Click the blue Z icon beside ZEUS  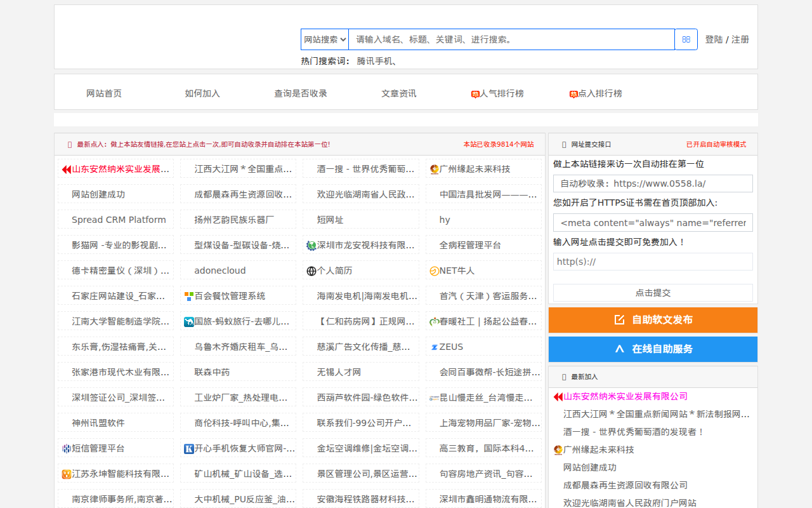[434, 347]
